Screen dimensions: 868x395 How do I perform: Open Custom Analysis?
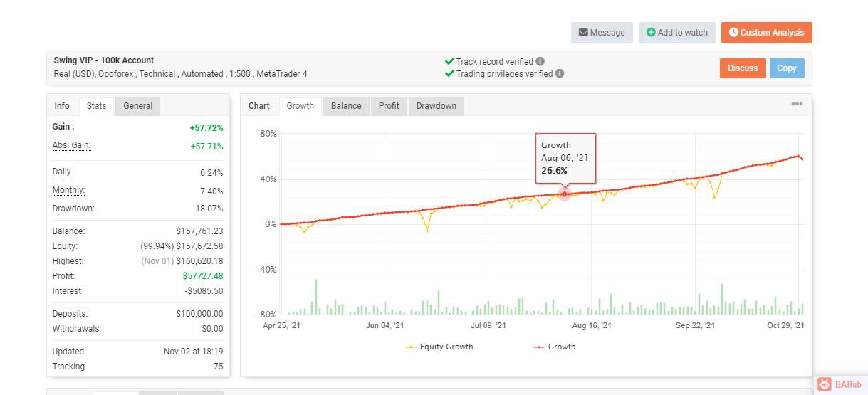point(767,33)
